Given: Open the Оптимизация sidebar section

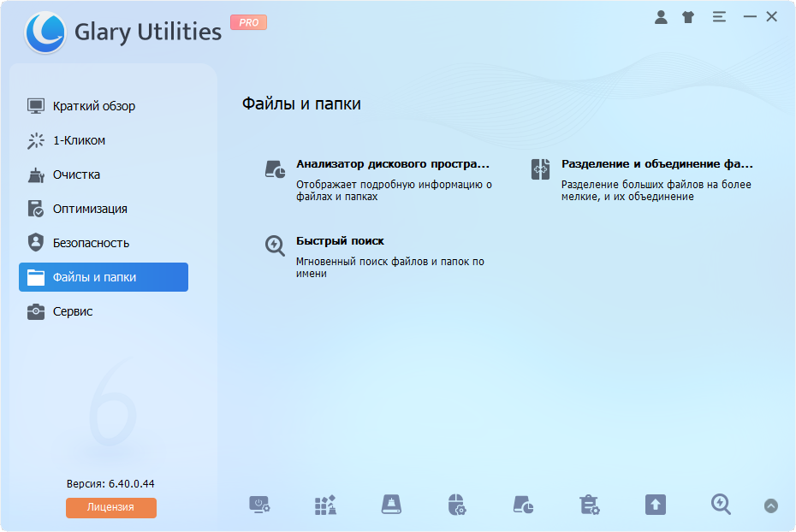Looking at the screenshot, I should [x=90, y=209].
